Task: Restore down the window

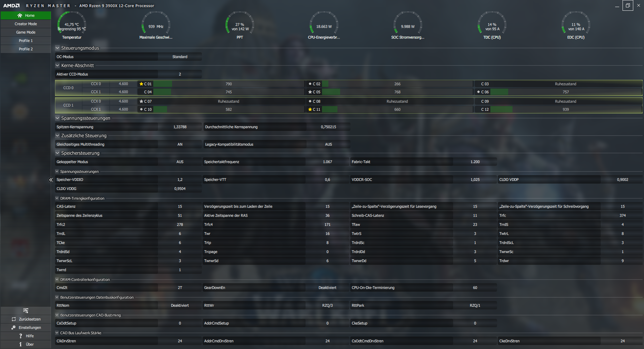Action: point(628,5)
